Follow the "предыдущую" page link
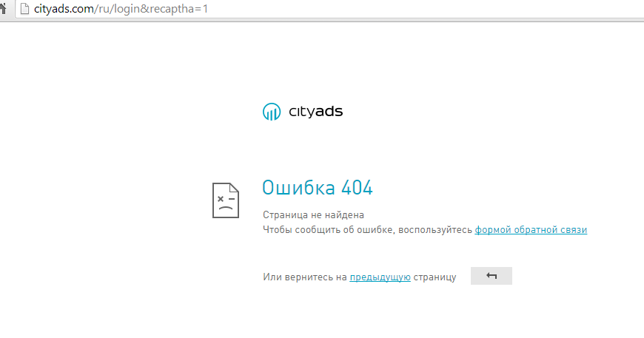Image resolution: width=644 pixels, height=338 pixels. (x=380, y=277)
